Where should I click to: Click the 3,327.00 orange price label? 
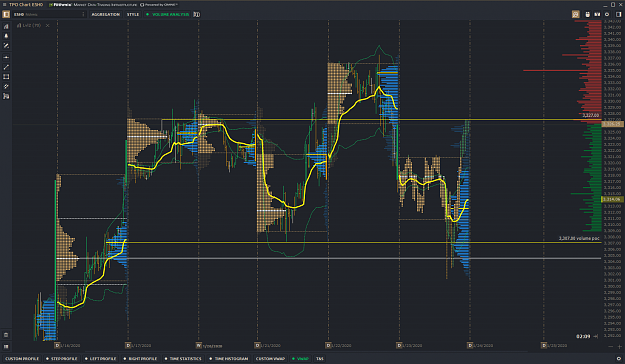[591, 115]
